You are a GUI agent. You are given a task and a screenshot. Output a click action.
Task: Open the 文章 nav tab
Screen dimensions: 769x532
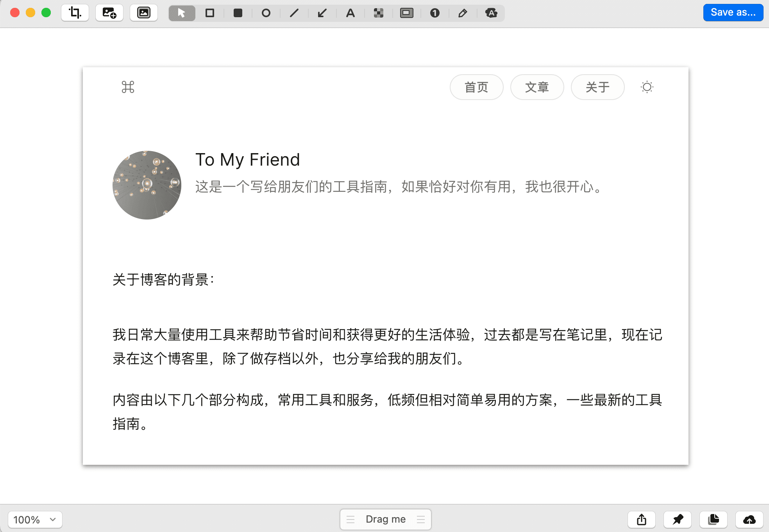[537, 87]
